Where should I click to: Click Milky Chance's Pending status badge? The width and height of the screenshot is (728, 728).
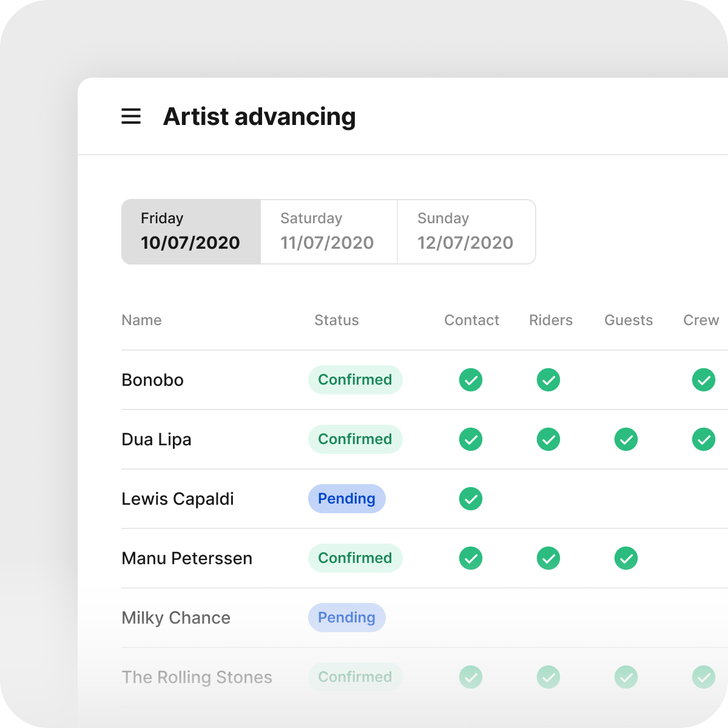[x=346, y=618]
